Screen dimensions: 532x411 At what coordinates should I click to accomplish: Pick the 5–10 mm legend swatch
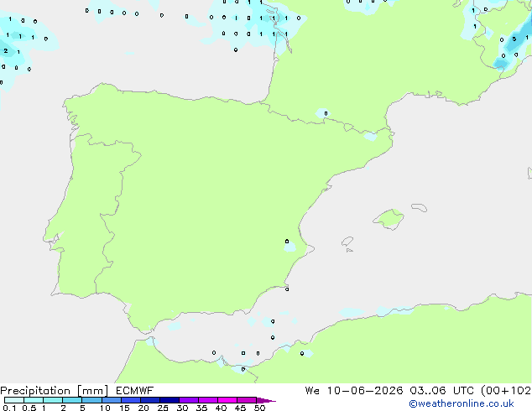coord(92,400)
